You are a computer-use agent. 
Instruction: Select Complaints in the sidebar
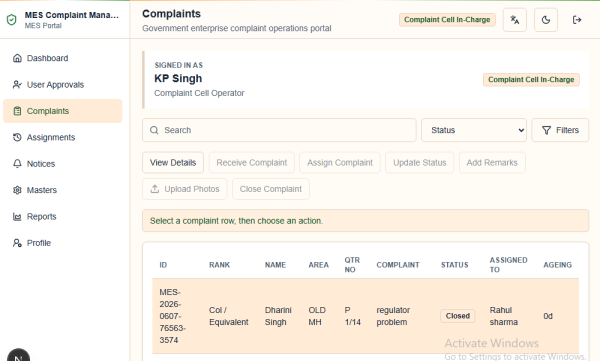tap(63, 111)
